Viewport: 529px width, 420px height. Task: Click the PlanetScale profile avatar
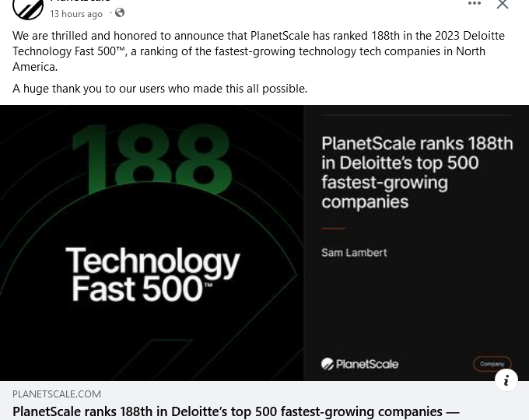click(x=28, y=7)
